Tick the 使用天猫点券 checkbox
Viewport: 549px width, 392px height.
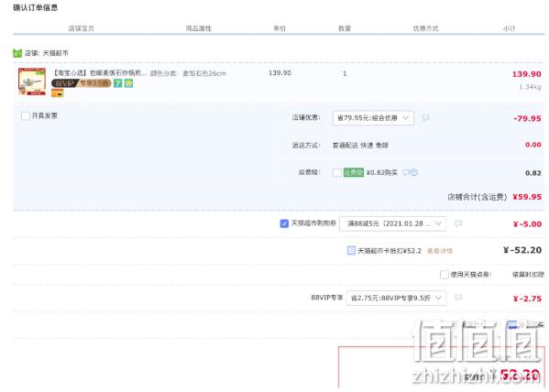click(444, 275)
